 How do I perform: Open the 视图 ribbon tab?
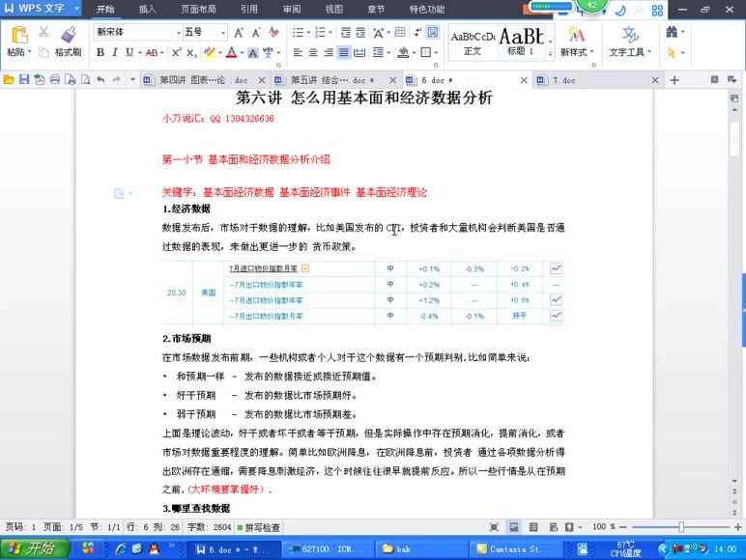(x=333, y=9)
